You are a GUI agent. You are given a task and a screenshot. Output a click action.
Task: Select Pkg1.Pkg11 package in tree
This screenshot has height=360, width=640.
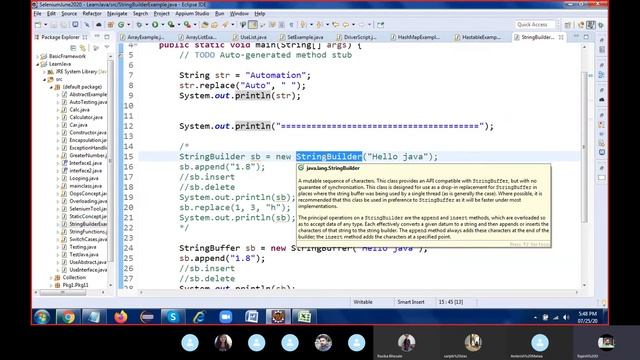coord(75,285)
